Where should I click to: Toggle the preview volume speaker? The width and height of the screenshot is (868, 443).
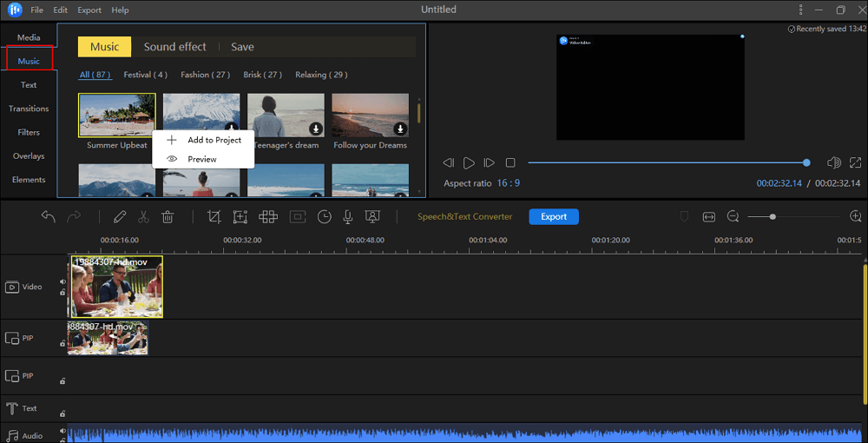pos(833,162)
